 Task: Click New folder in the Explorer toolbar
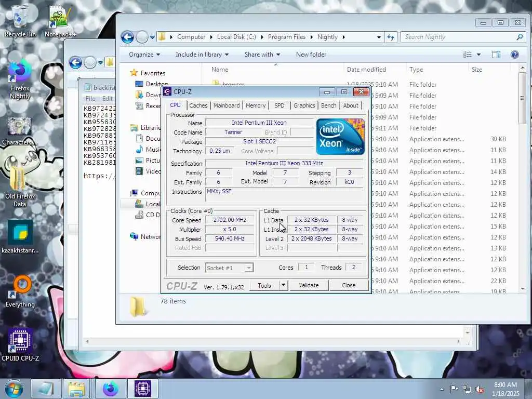click(311, 54)
